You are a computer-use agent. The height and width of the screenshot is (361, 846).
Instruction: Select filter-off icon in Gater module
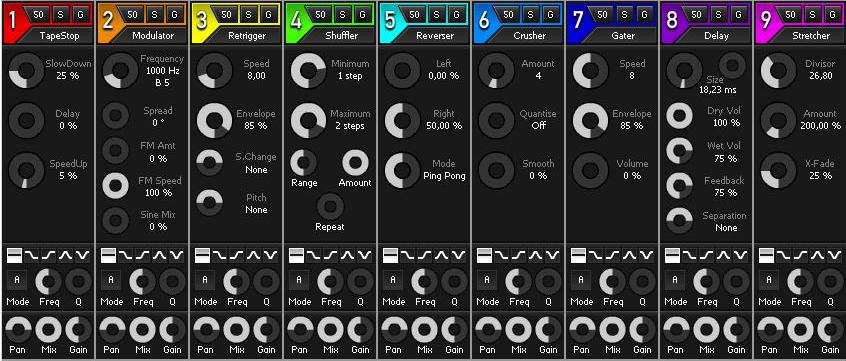pos(578,255)
